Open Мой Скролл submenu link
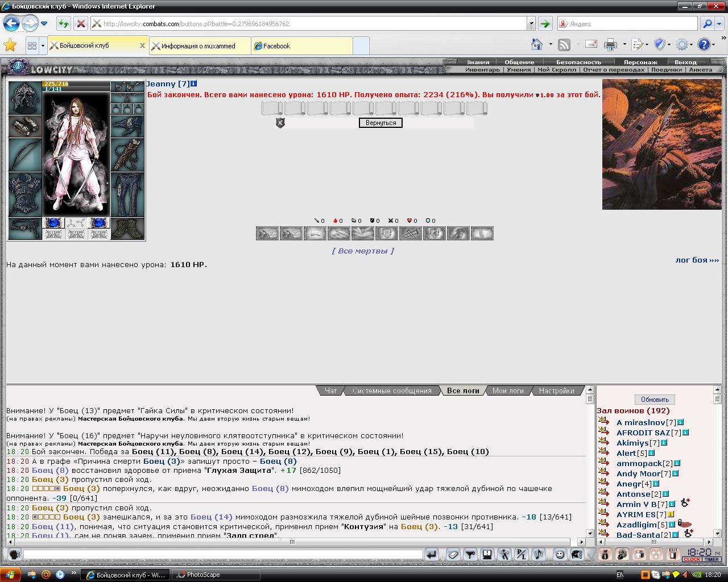Screen dimensions: 728x582 coord(557,69)
